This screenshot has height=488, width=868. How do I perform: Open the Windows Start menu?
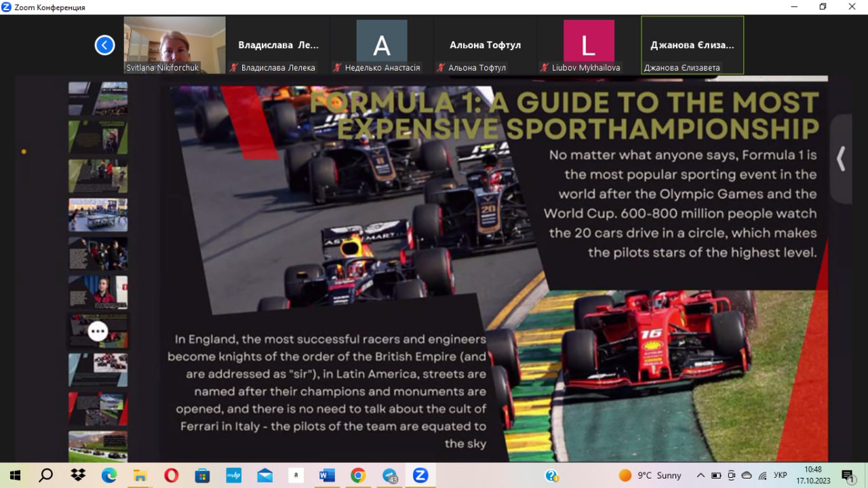pos(15,476)
